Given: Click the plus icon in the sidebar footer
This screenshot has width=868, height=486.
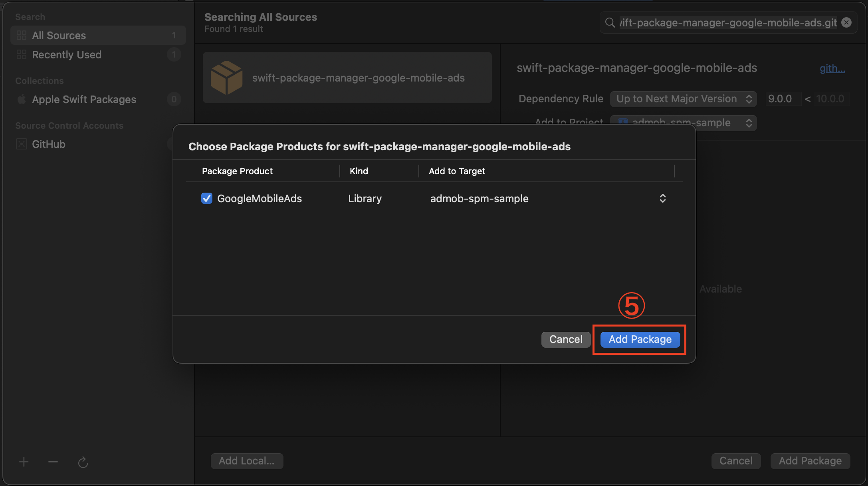Looking at the screenshot, I should tap(24, 462).
